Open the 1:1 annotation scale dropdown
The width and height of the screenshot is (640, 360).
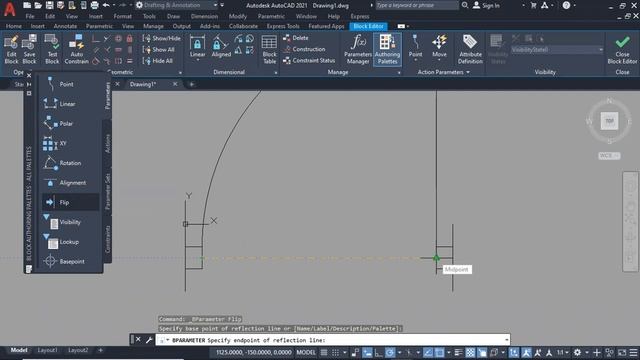562,352
